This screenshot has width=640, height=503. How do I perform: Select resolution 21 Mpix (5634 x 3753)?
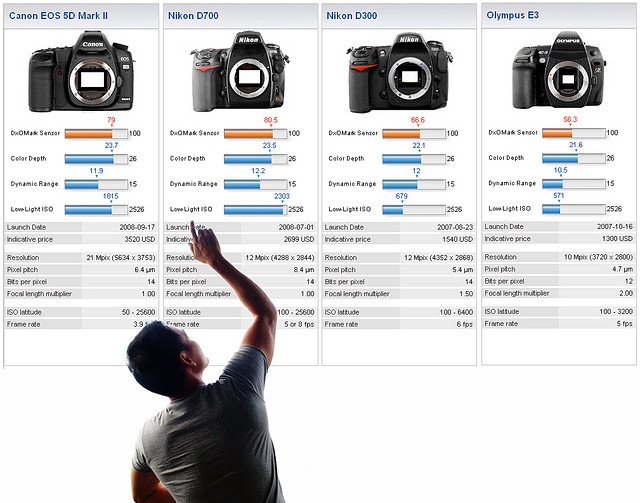[121, 258]
